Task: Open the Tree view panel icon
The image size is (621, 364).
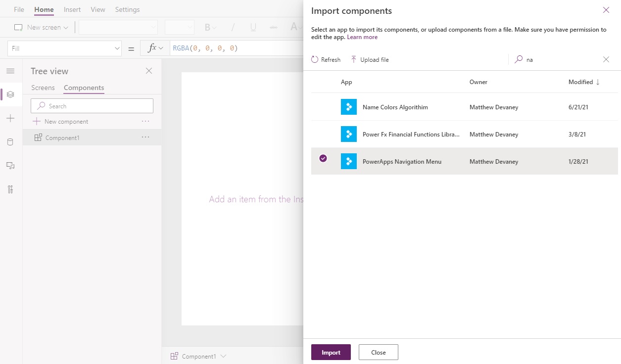Action: pos(10,94)
